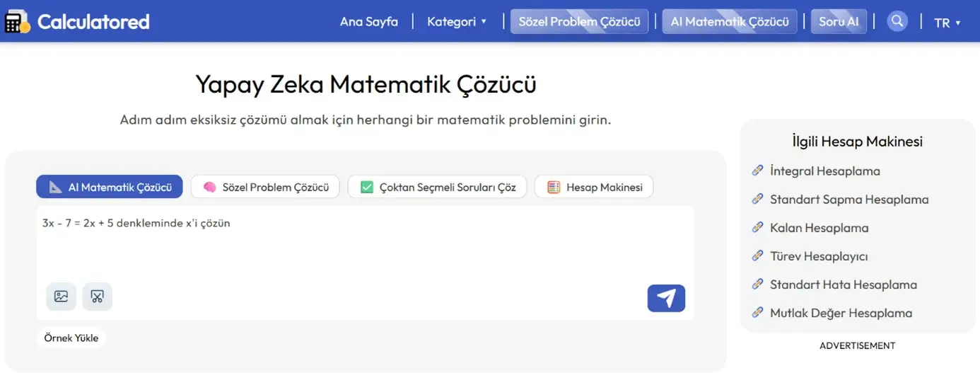Open Standart Sapma Hesaplama link
980x373 pixels.
tap(849, 200)
